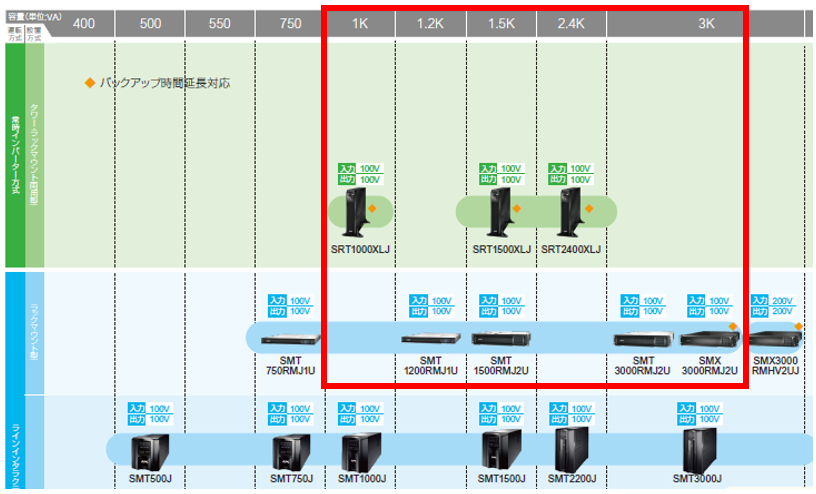Select the 1K capacity column header
The height and width of the screenshot is (494, 816).
(360, 23)
